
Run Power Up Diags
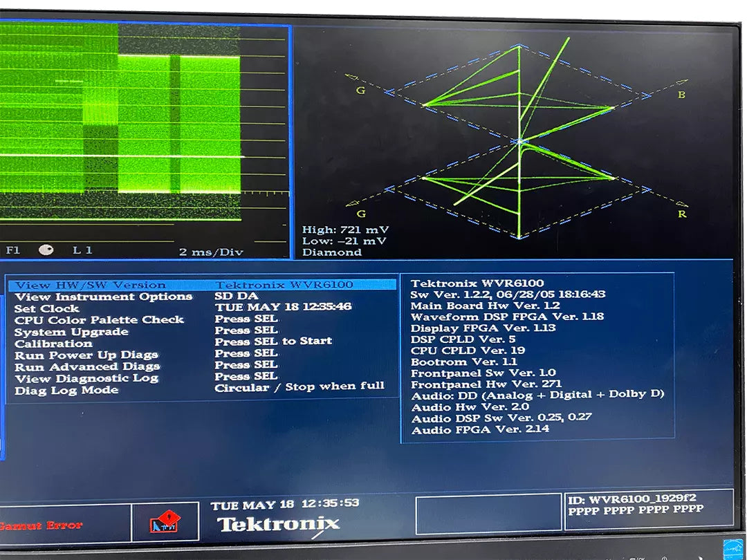86,355
